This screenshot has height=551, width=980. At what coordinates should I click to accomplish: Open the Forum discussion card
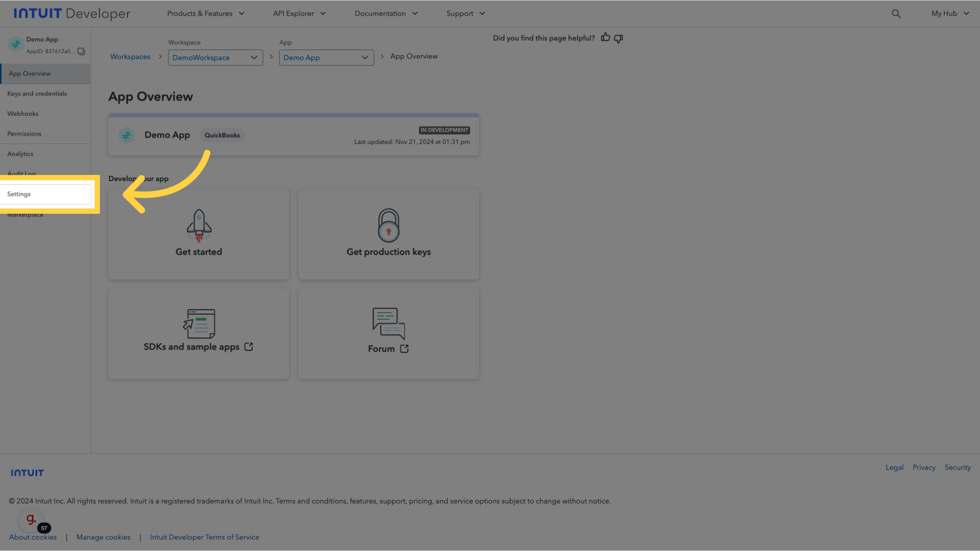[388, 334]
